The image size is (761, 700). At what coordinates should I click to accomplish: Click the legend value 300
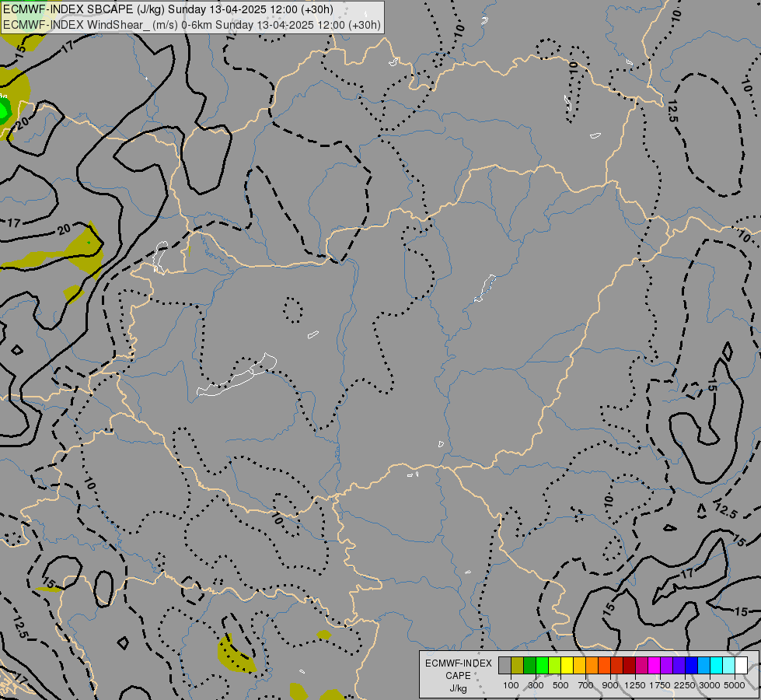(x=536, y=685)
